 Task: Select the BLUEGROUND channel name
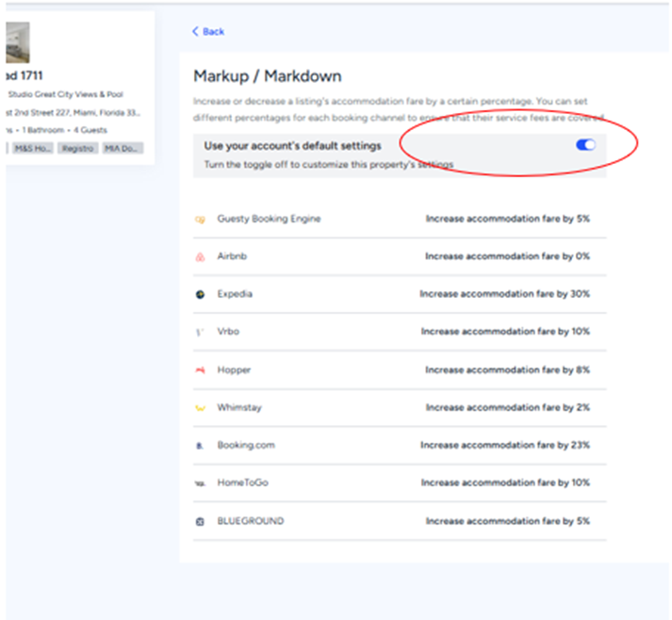pos(251,521)
